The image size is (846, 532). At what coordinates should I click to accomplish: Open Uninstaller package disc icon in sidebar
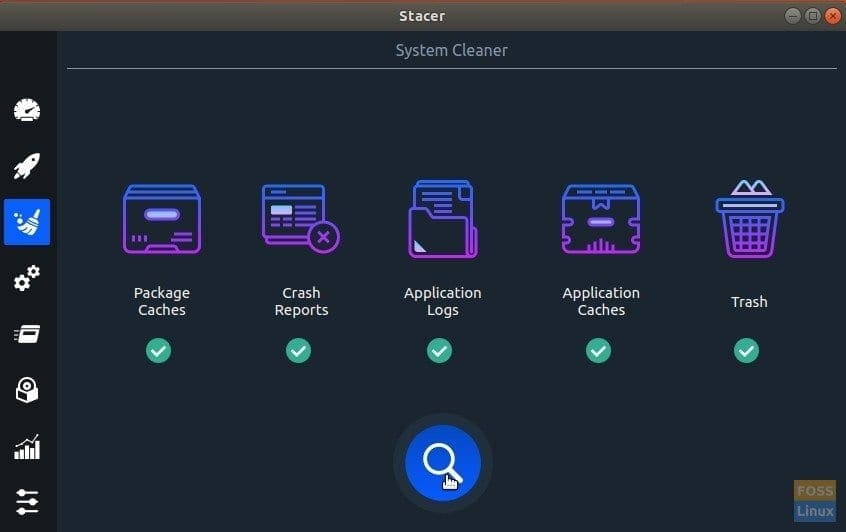pos(27,390)
